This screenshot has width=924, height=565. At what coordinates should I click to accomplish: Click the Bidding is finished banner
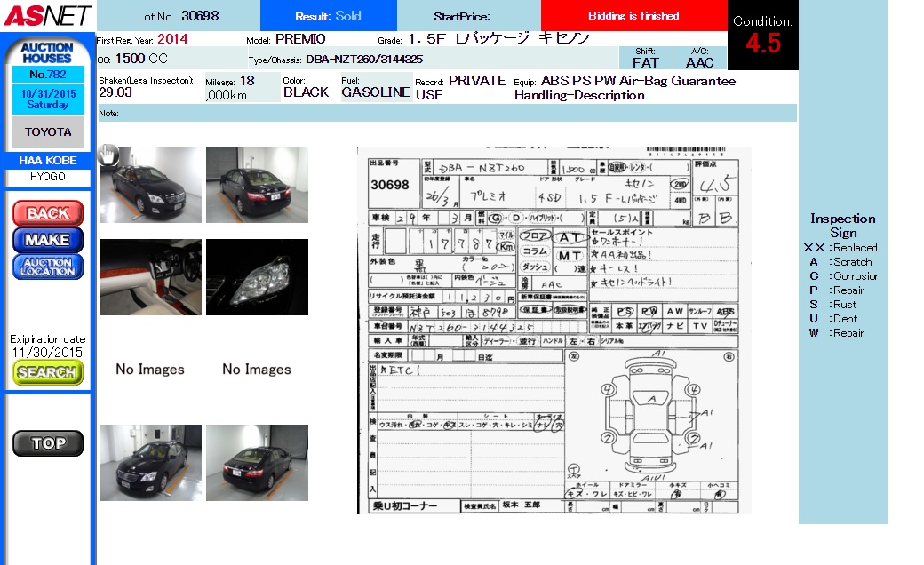click(633, 16)
